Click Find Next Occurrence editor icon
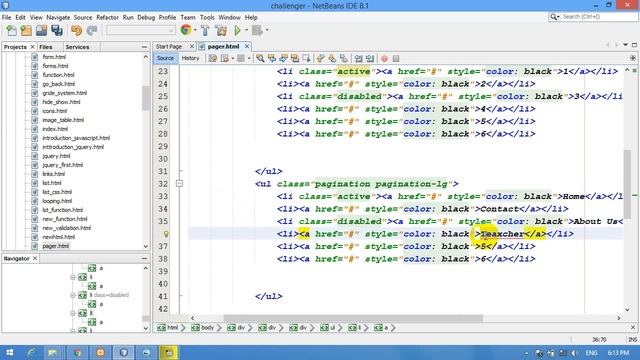This screenshot has width=640, height=360. [283, 58]
